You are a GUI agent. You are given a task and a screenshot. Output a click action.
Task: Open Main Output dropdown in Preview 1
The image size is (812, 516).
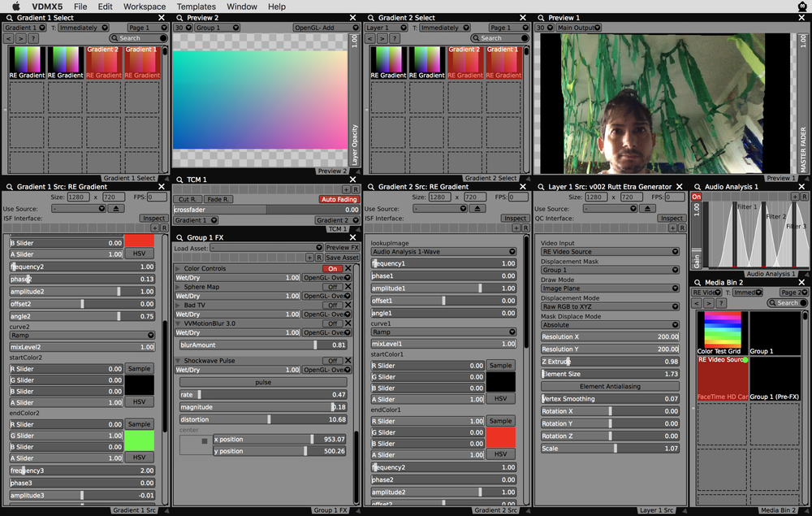click(578, 28)
